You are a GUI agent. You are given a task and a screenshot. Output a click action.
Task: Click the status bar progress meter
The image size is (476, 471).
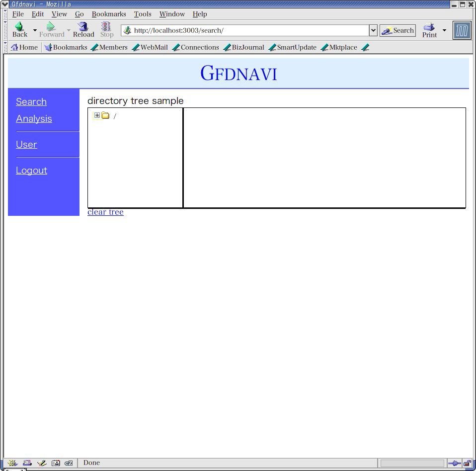click(412, 463)
